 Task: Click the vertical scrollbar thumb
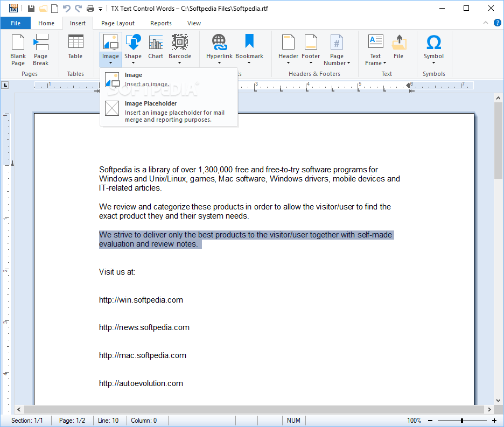498,141
